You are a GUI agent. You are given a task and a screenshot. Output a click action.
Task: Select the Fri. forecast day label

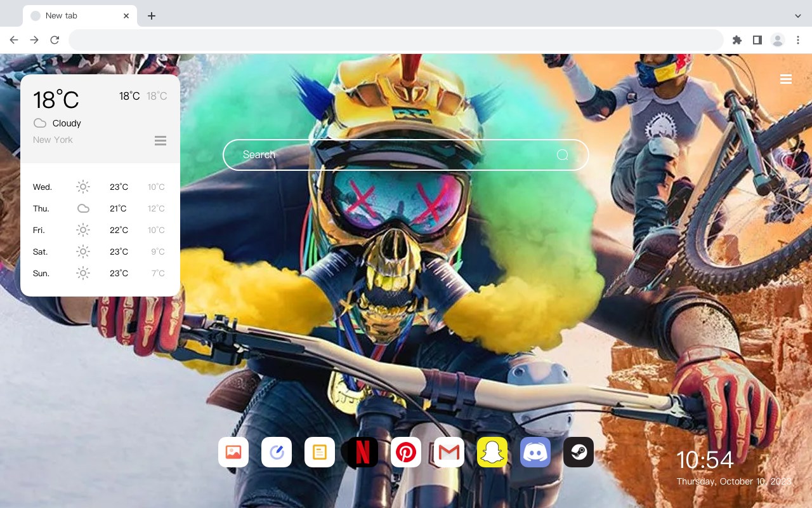[39, 231]
